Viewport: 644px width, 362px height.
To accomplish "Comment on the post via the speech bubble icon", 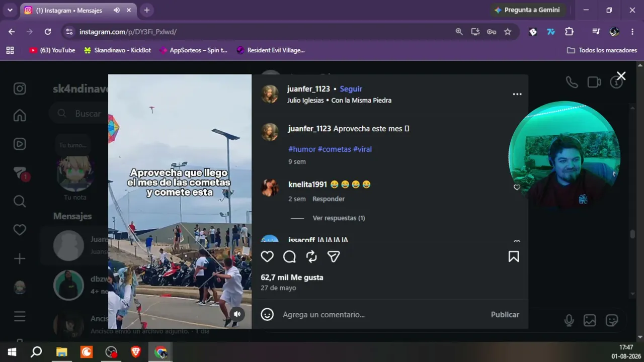I will (289, 257).
